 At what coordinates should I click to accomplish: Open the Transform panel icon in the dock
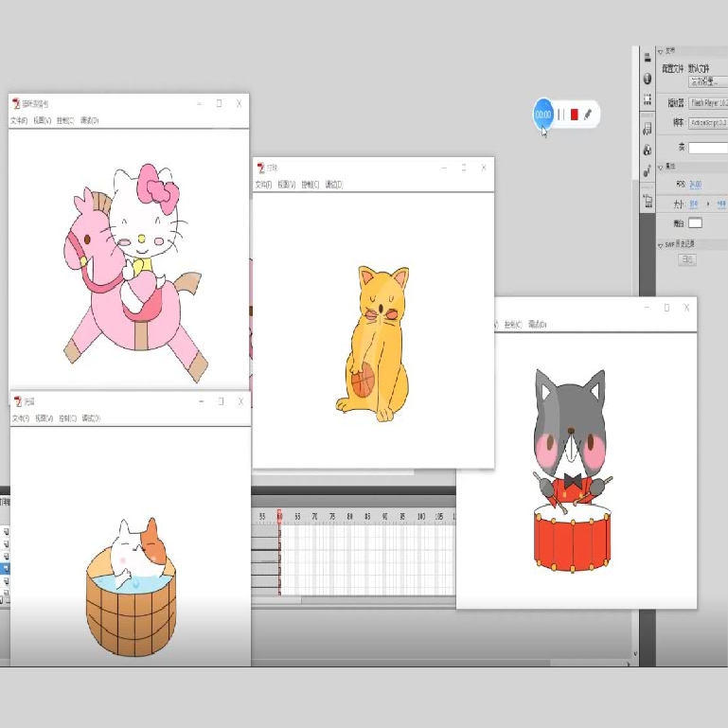[648, 99]
